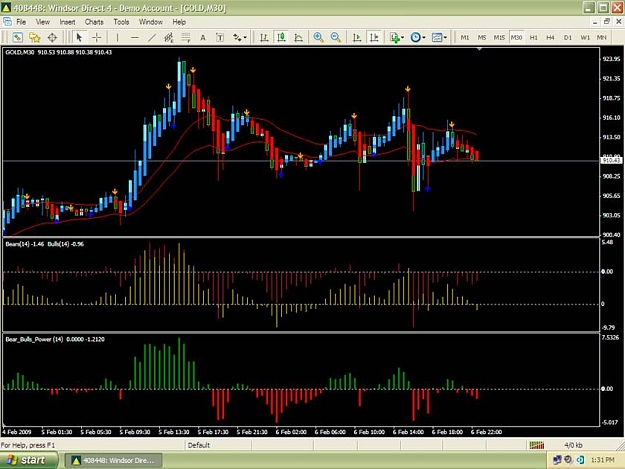Expand the indicators dropdown arrow
This screenshot has height=469, width=625.
tap(403, 37)
